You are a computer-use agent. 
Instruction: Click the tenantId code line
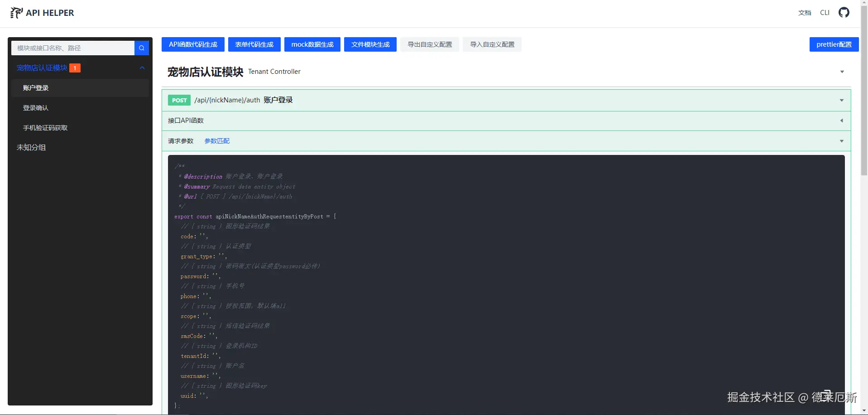pos(200,356)
